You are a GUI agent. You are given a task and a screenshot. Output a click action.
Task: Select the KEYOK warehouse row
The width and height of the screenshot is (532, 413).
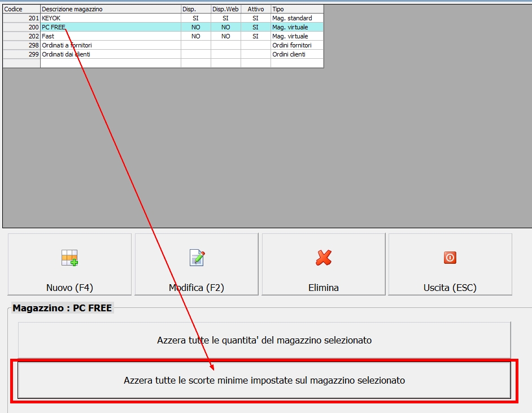pyautogui.click(x=163, y=18)
